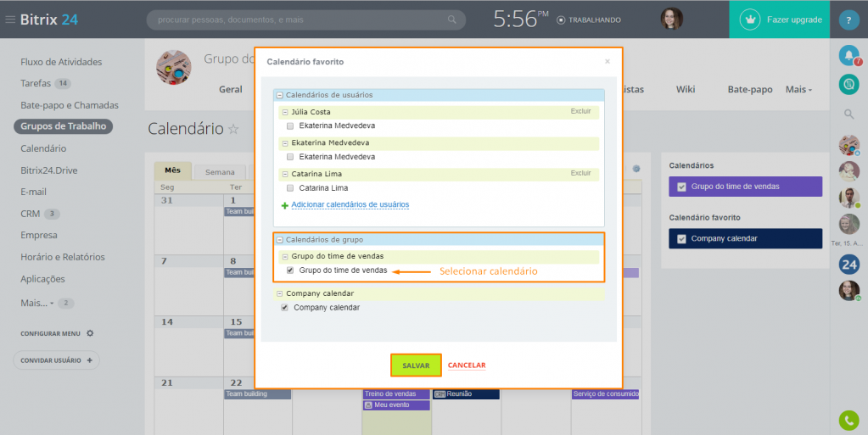Click Excluir next to Catarina Lima
Image resolution: width=868 pixels, height=435 pixels.
tap(580, 173)
